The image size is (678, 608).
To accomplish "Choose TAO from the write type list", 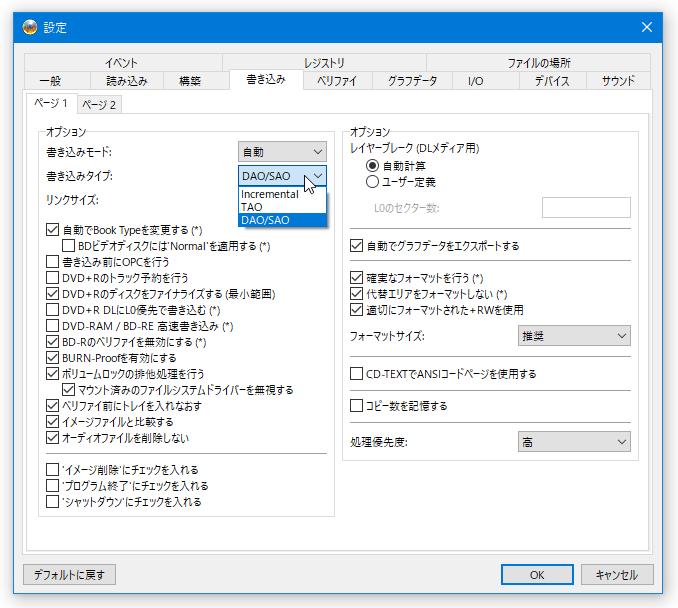I will 282,207.
